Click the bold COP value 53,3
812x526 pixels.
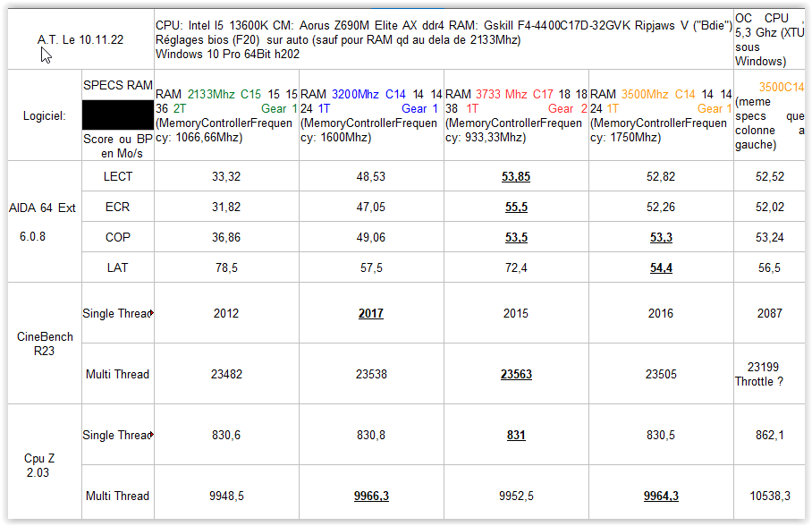pos(661,237)
